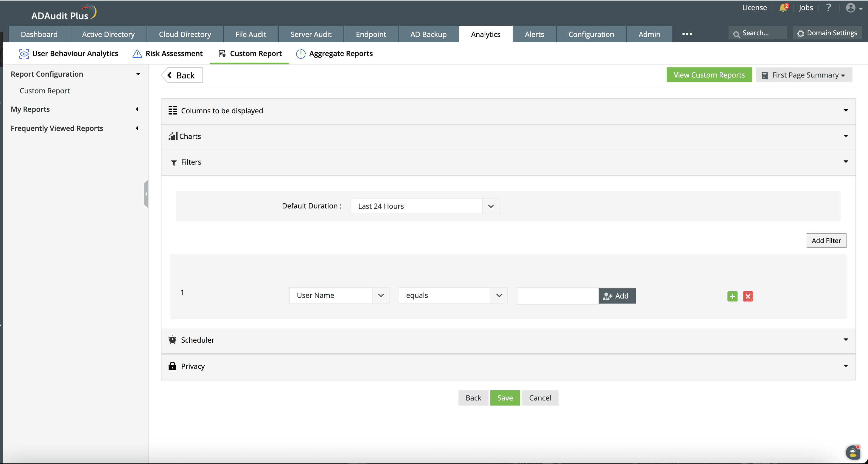Viewport: 868px width, 464px height.
Task: Open the user account profile icon
Action: click(850, 8)
